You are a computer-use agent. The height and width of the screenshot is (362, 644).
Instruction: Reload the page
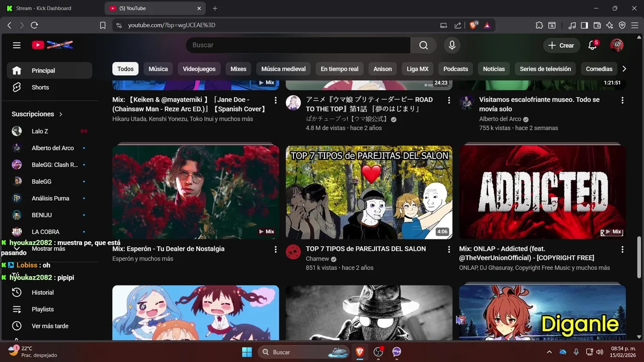pos(34,25)
